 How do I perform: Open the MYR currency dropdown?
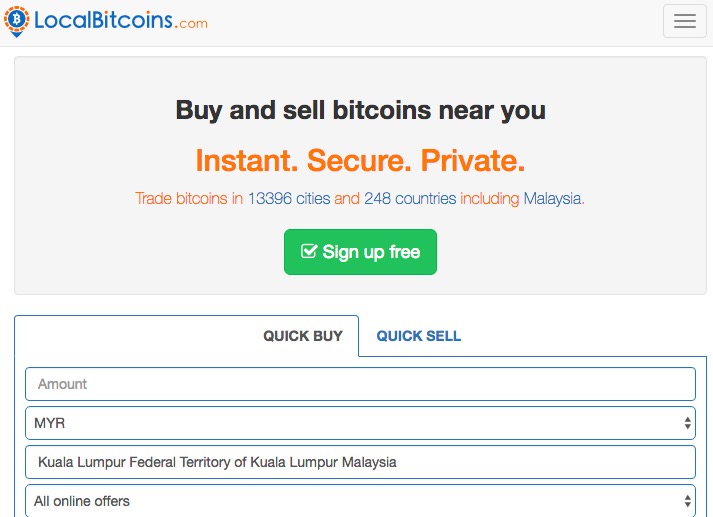click(x=361, y=423)
